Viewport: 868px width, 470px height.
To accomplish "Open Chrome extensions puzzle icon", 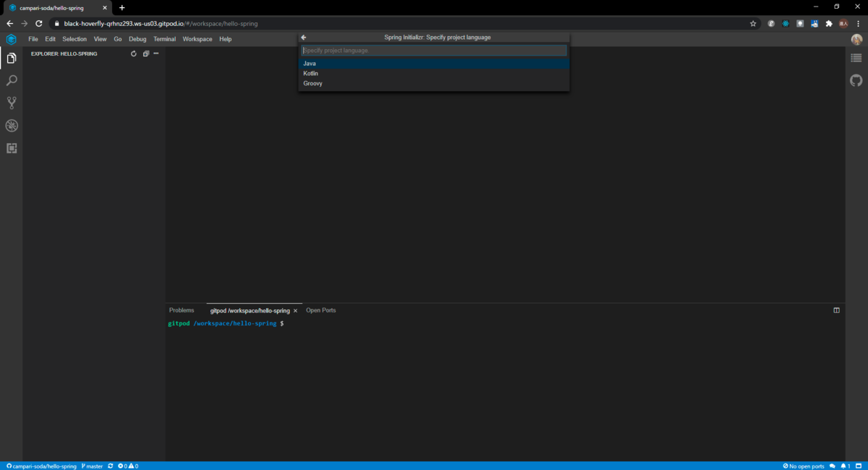I will click(829, 23).
